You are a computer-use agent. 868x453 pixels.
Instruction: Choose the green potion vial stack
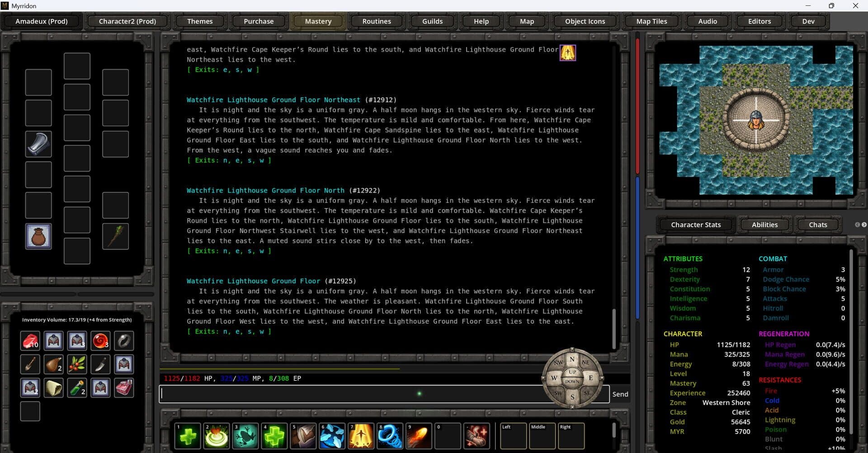[x=77, y=388]
